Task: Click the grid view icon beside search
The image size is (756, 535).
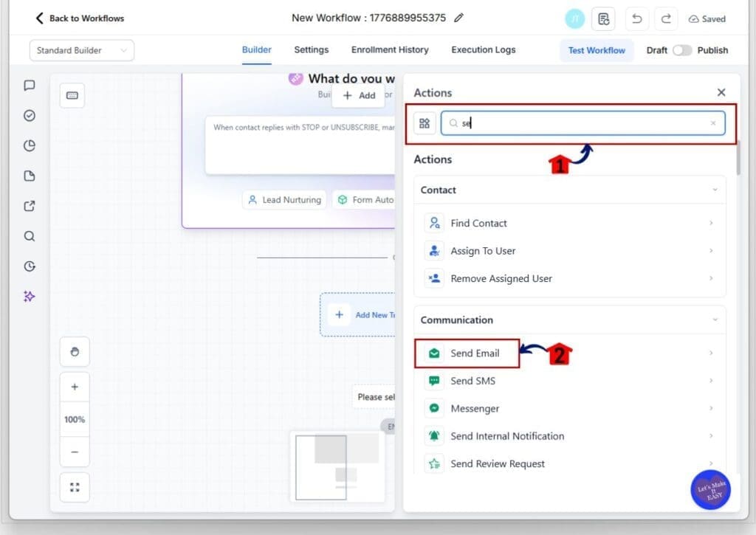Action: pos(425,123)
